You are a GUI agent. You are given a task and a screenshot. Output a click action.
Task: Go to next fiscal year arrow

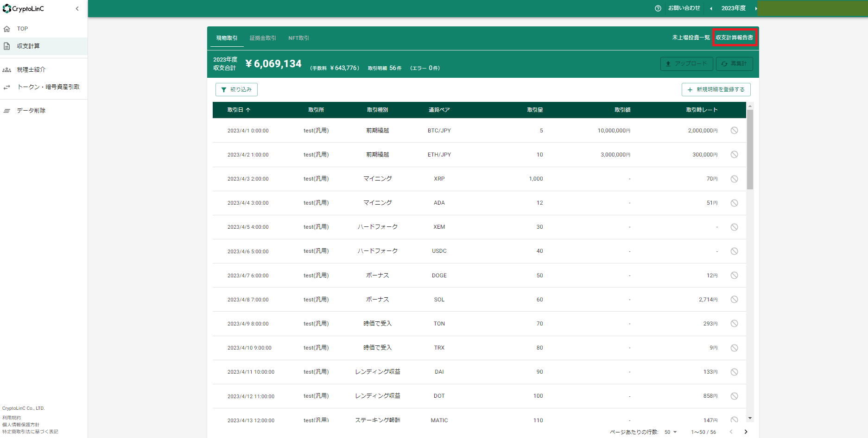tap(755, 8)
